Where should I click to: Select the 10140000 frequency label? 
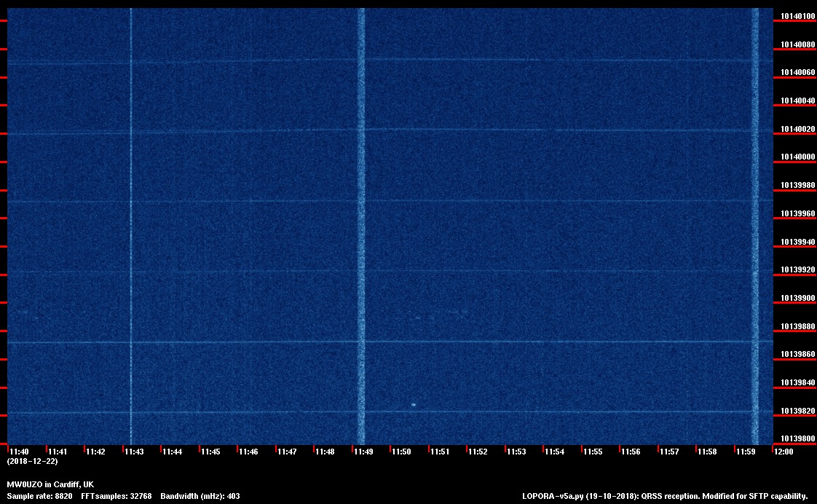tap(797, 157)
